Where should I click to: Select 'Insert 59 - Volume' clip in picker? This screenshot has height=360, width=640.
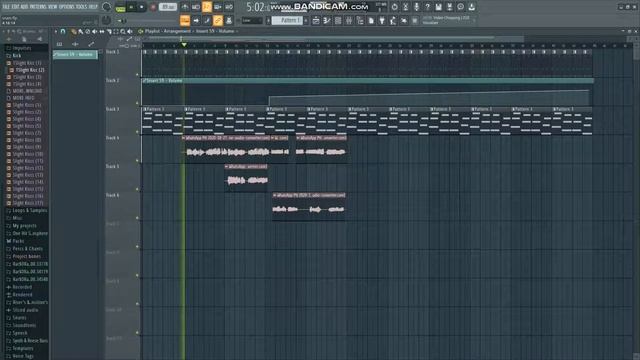[75, 54]
